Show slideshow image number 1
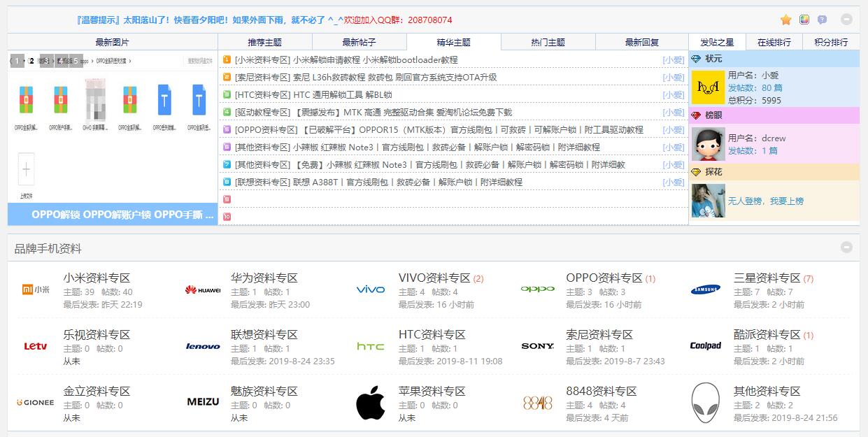Viewport: 868px width, 437px height. point(17,61)
